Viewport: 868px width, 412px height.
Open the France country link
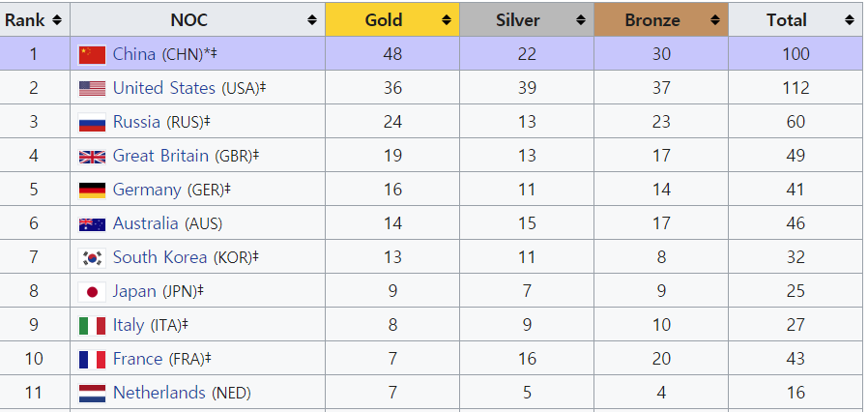click(x=137, y=359)
